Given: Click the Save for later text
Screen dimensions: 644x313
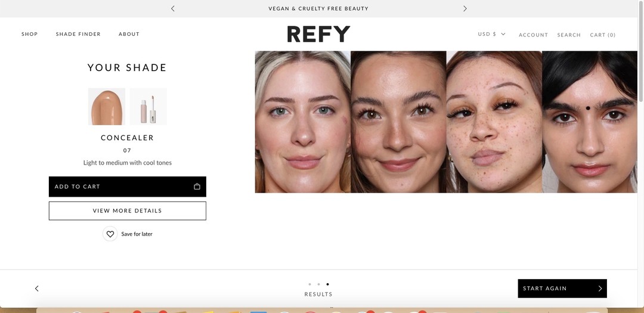Looking at the screenshot, I should click(137, 234).
